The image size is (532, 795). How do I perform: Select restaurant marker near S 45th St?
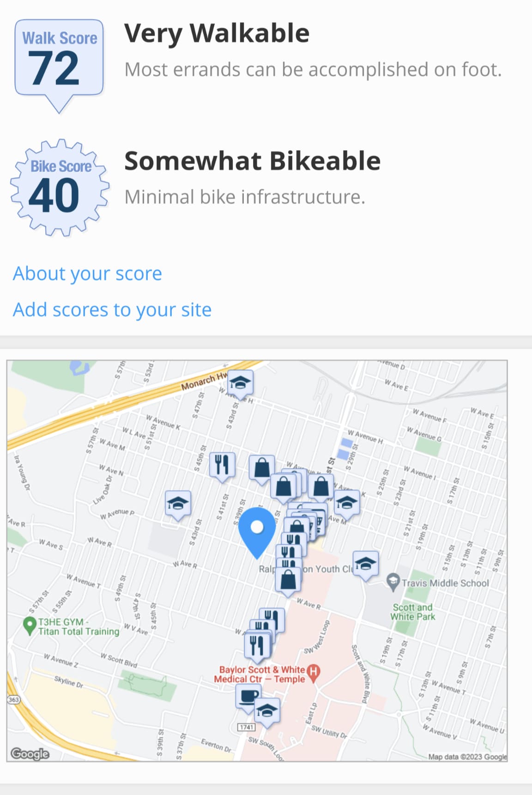pos(222,466)
